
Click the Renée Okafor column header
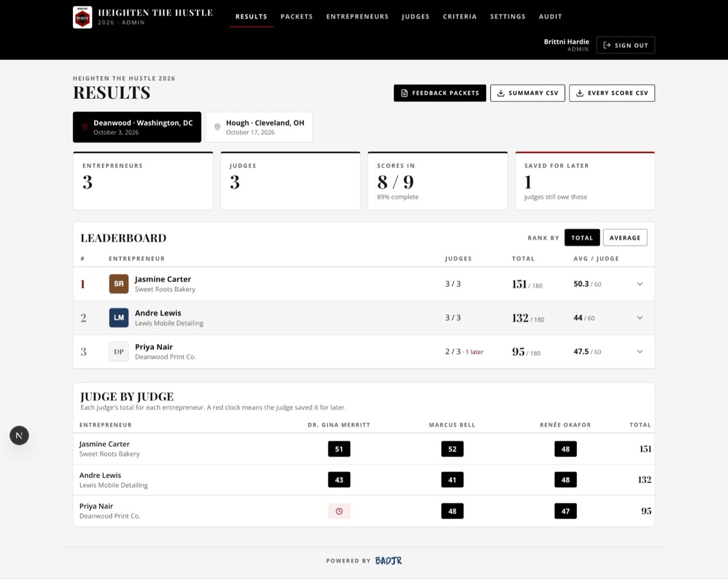tap(565, 425)
